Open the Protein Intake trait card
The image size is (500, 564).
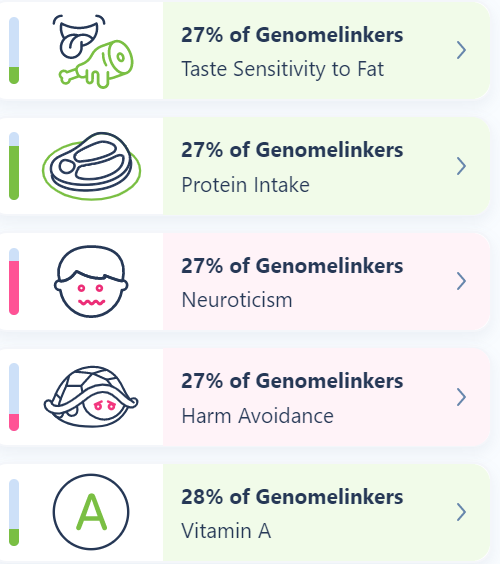(245, 166)
